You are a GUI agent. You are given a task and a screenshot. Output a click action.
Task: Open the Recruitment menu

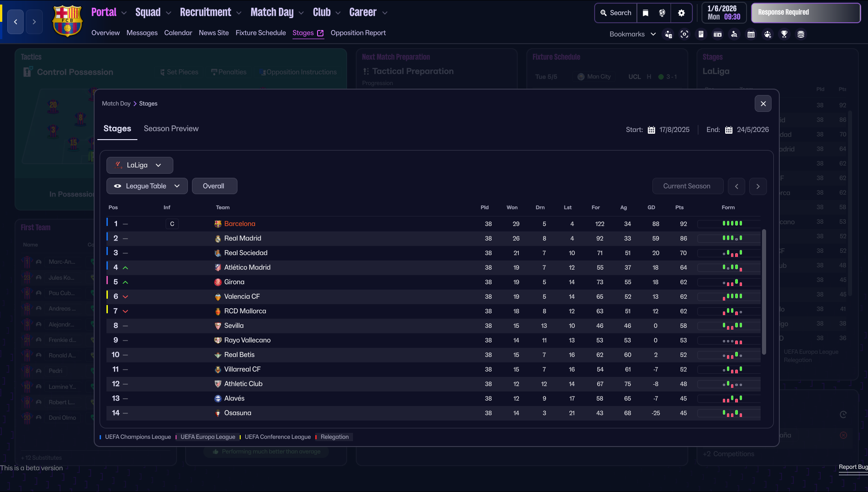coord(210,13)
